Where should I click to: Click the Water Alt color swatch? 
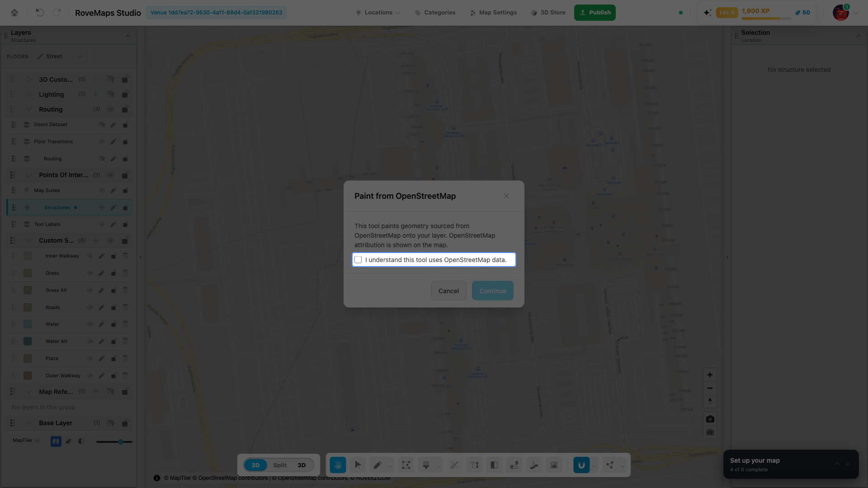coord(28,341)
